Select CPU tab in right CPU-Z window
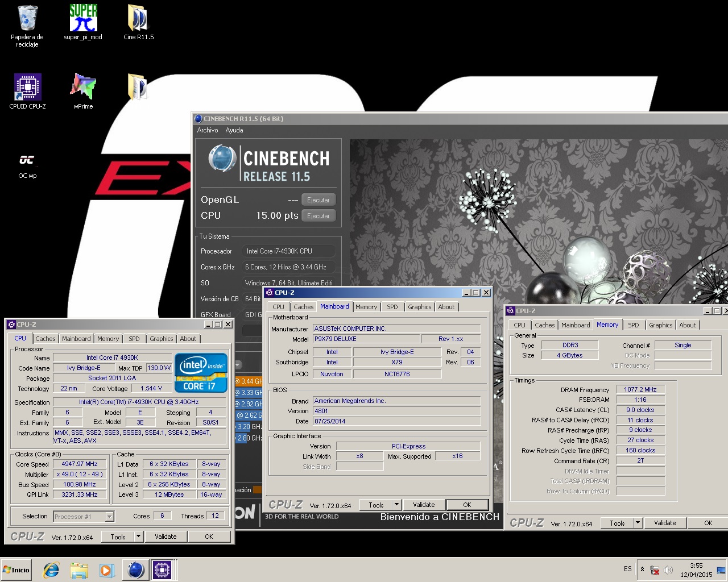Viewport: 728px width, 582px height. pyautogui.click(x=519, y=325)
